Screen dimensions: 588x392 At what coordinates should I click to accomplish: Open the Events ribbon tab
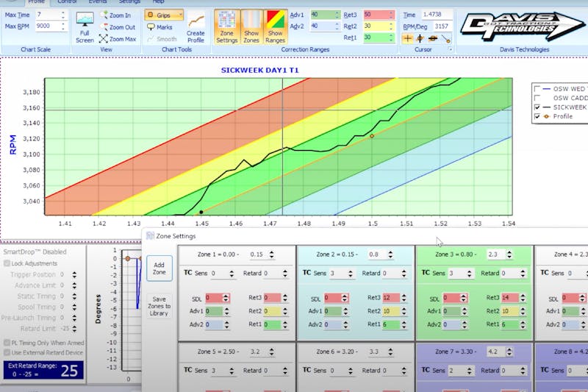tap(98, 2)
